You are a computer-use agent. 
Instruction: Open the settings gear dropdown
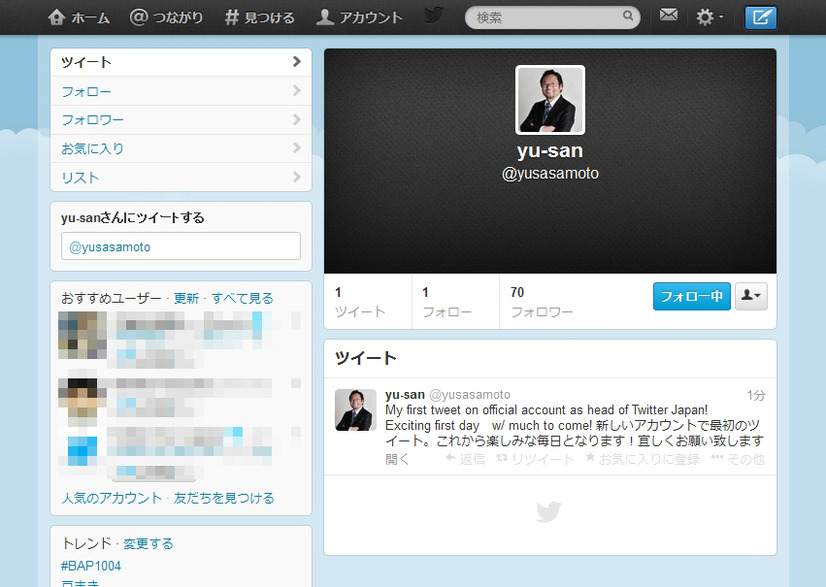pyautogui.click(x=709, y=17)
